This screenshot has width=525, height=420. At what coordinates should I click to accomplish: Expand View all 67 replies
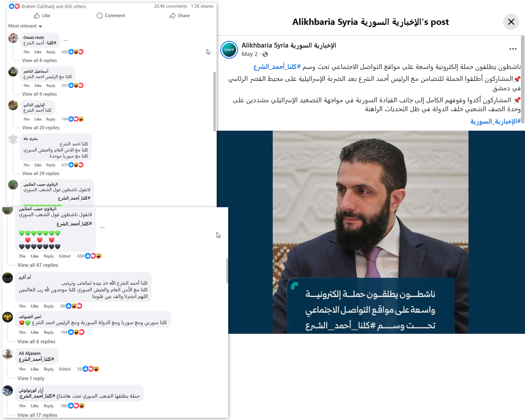38,265
